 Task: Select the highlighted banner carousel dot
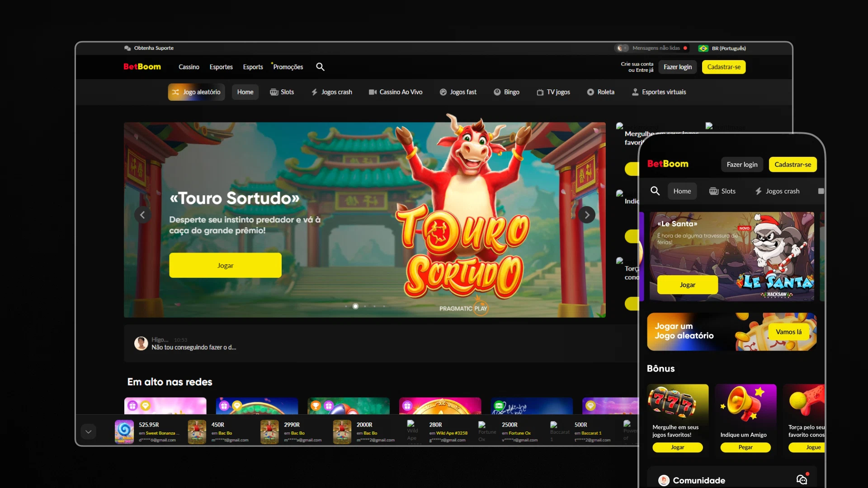pos(355,306)
